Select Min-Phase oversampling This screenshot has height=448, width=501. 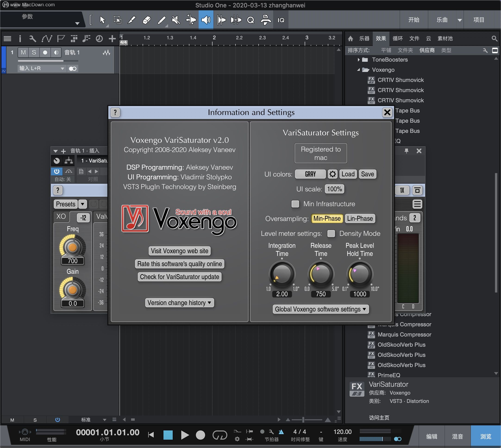(x=327, y=219)
